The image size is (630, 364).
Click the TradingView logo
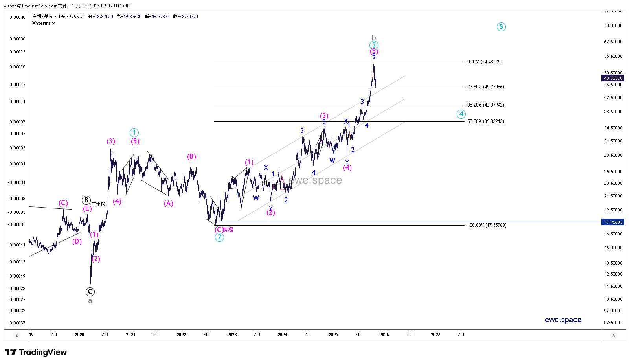click(36, 352)
